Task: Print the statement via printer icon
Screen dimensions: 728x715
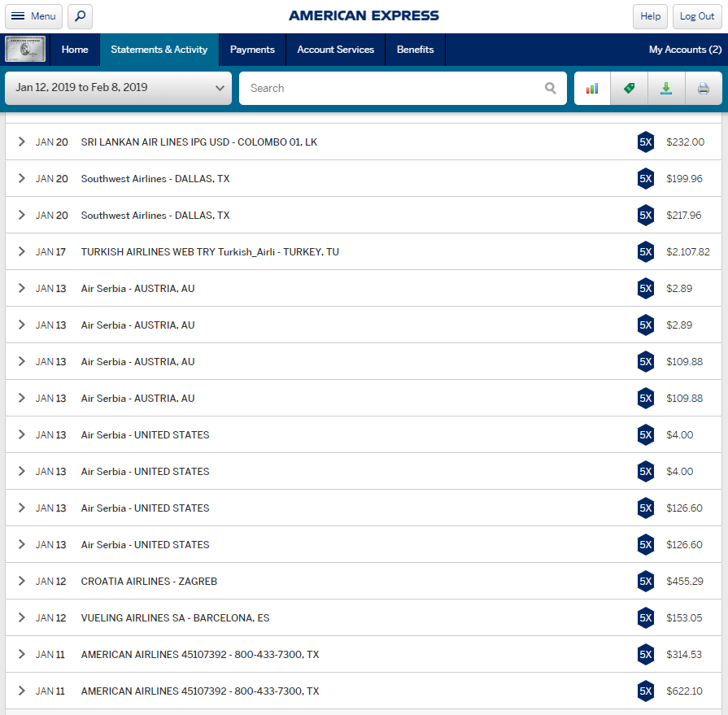Action: pyautogui.click(x=704, y=88)
